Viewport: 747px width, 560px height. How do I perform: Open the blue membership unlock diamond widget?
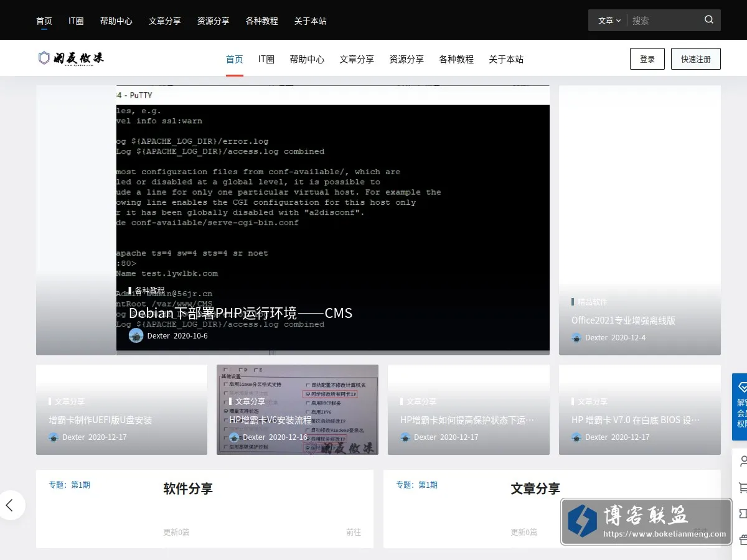point(740,407)
